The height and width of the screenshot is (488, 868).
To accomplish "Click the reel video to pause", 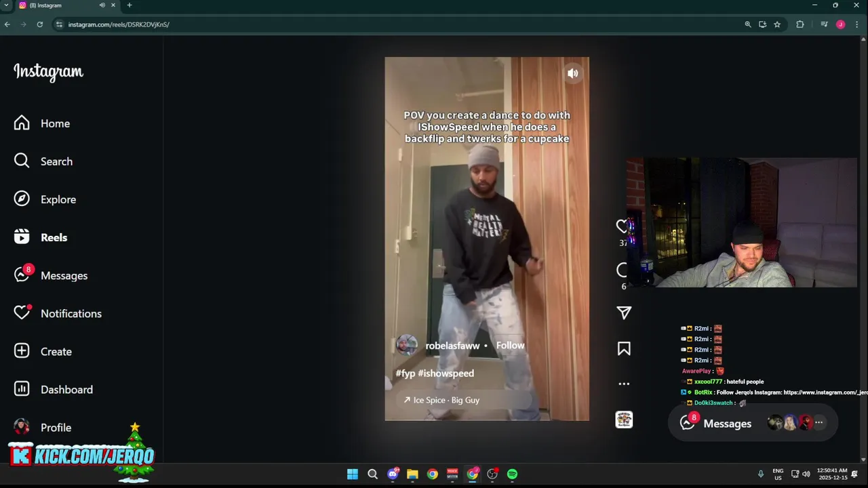I will pyautogui.click(x=487, y=239).
